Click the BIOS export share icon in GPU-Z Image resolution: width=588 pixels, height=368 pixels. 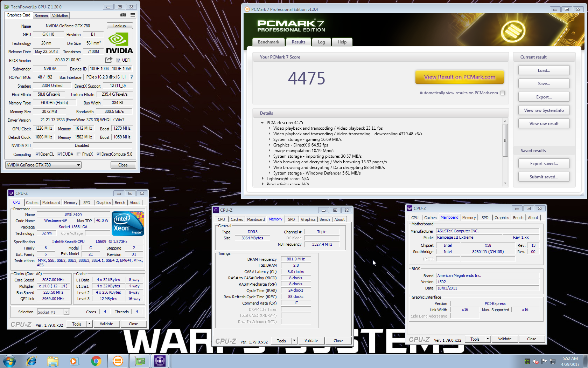(109, 60)
